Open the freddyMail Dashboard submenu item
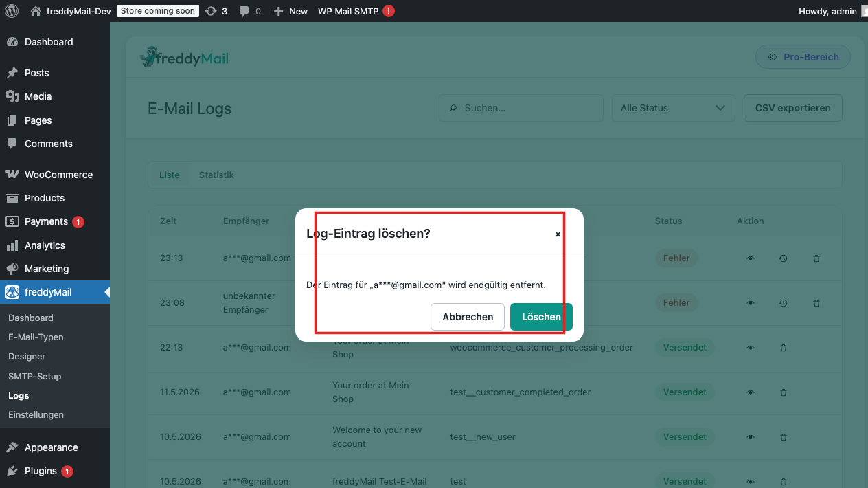 pyautogui.click(x=31, y=318)
